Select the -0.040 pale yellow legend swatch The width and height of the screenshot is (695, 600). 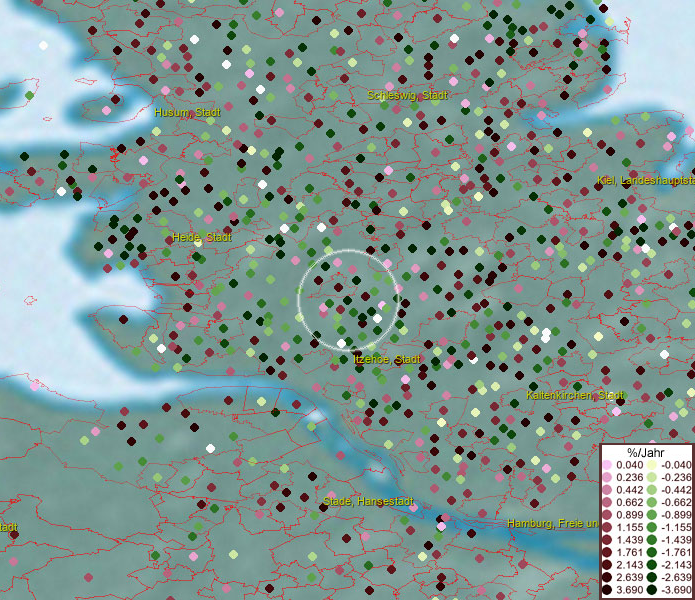click(652, 465)
